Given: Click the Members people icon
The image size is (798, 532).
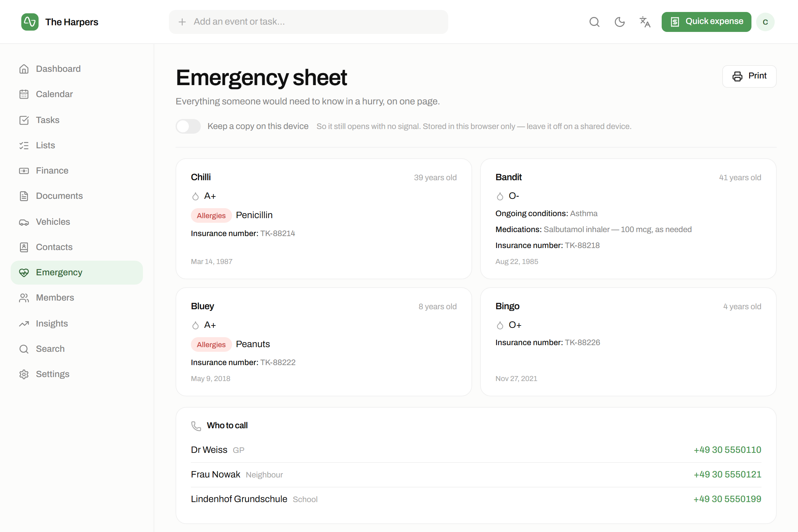Looking at the screenshot, I should click(24, 298).
